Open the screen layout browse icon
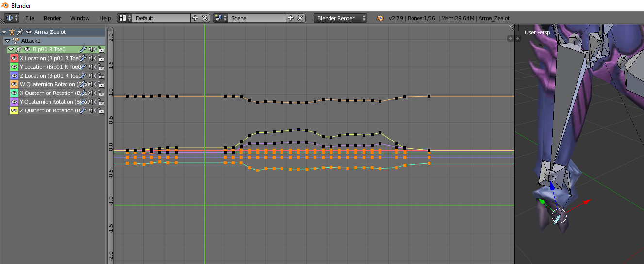The width and height of the screenshot is (644, 264). 125,18
